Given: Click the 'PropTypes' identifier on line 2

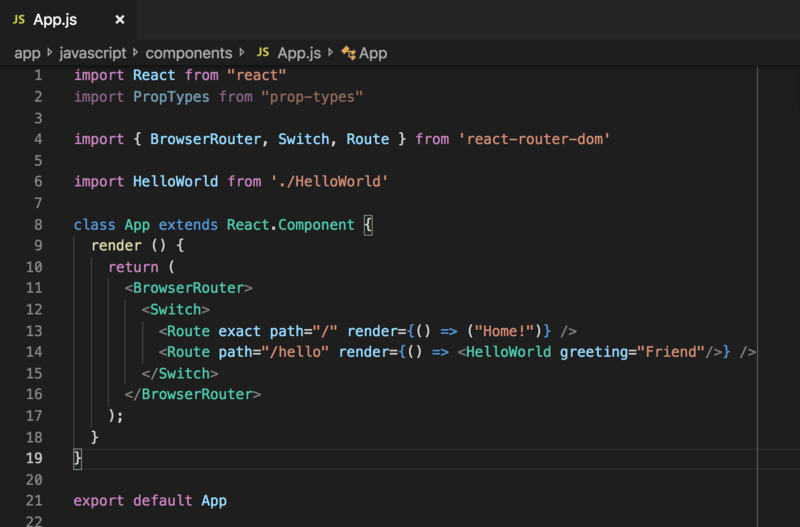Looking at the screenshot, I should click(171, 97).
